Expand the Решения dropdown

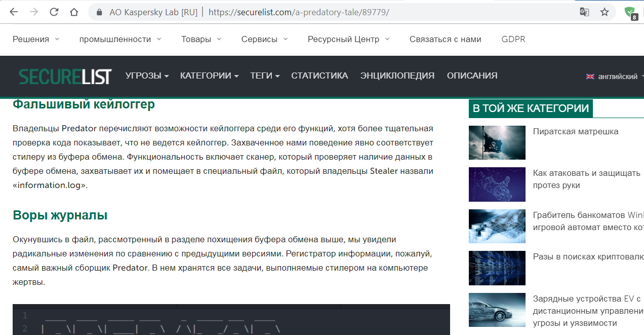point(36,39)
